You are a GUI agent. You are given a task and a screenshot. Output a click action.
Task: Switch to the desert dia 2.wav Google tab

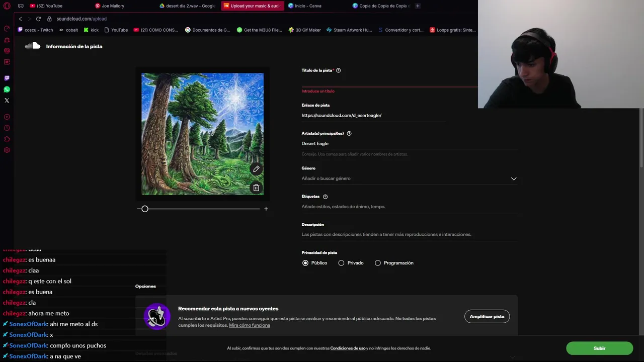[x=187, y=6]
